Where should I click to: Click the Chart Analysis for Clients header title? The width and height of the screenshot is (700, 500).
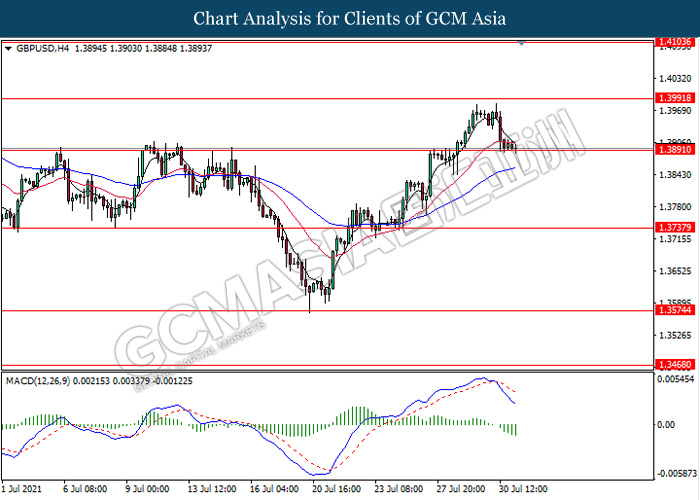click(x=350, y=19)
